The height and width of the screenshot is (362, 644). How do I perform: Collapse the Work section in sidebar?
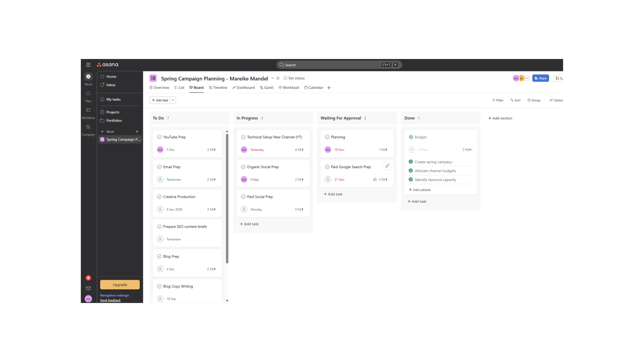coord(102,132)
